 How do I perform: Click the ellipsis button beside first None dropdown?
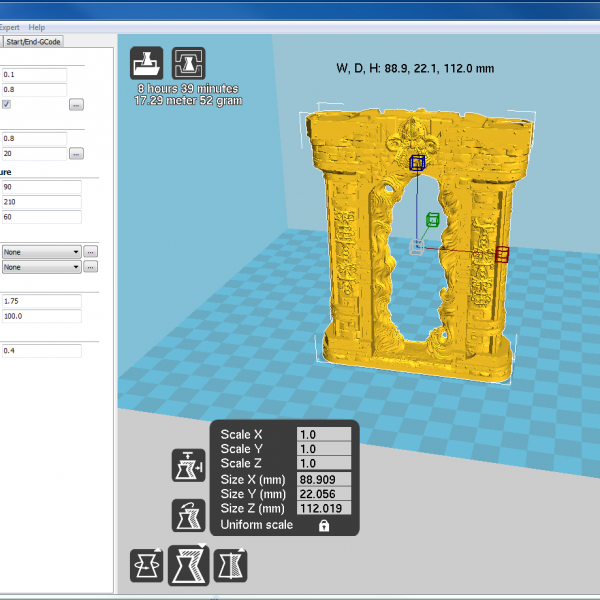tap(90, 252)
